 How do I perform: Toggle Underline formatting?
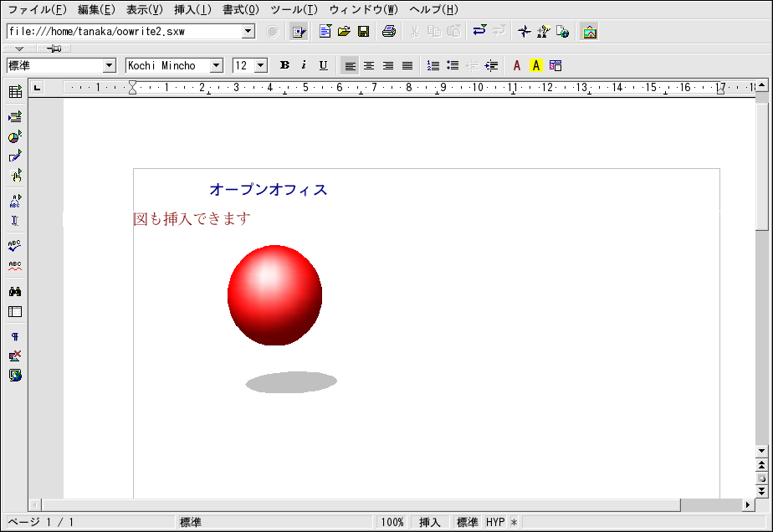[x=323, y=65]
